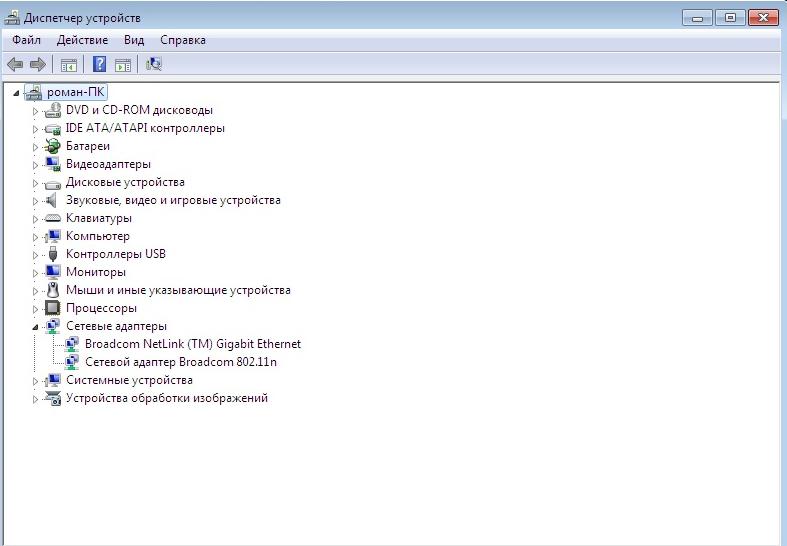Click the Мониторы monitor icon
The width and height of the screenshot is (787, 546).
pyautogui.click(x=52, y=272)
